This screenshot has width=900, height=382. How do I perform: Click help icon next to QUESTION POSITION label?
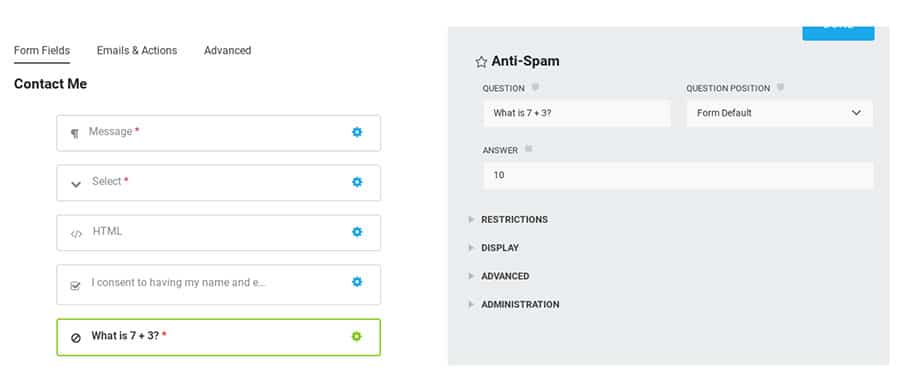tap(780, 88)
